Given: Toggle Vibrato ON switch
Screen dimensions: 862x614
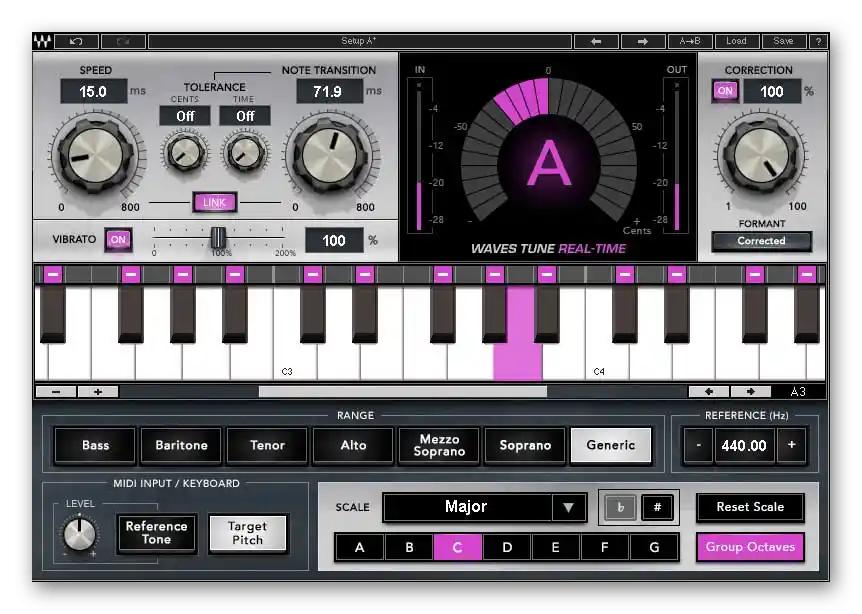Looking at the screenshot, I should click(x=118, y=240).
